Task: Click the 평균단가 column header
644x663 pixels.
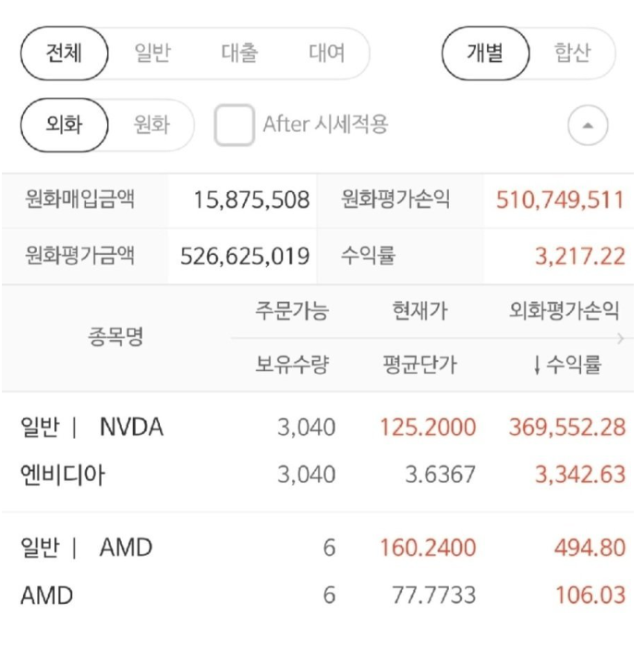Action: point(419,365)
